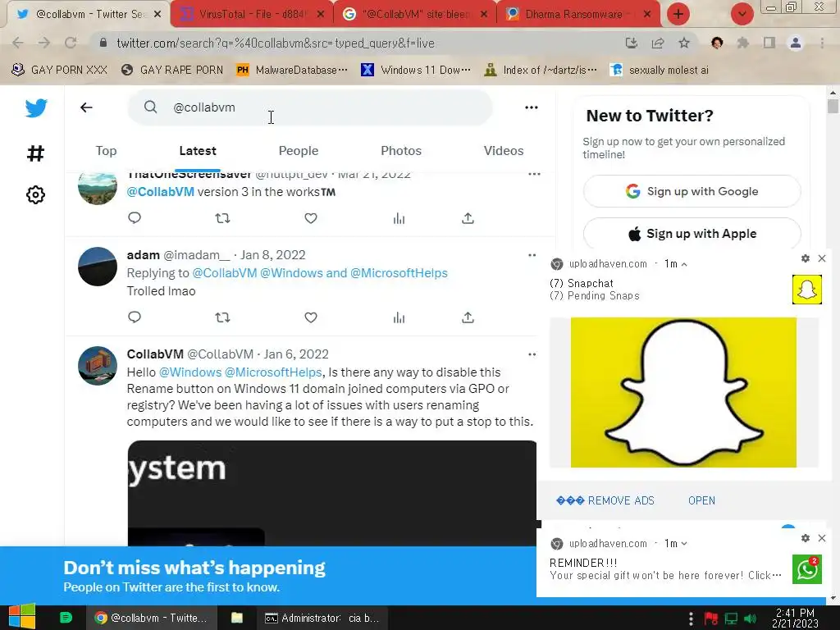The height and width of the screenshot is (630, 840).
Task: Open the Chrome three-dot menu
Action: [x=822, y=43]
